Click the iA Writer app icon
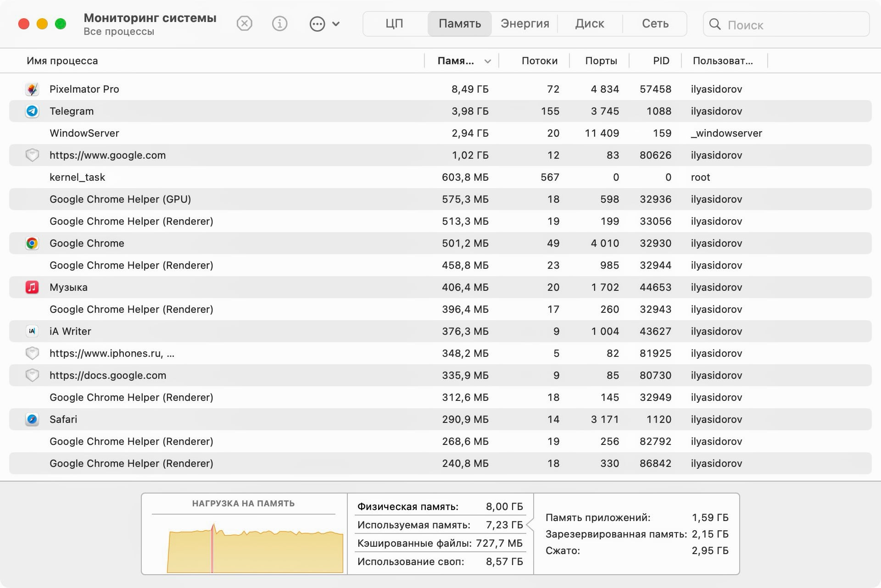This screenshot has width=881, height=588. point(32,331)
